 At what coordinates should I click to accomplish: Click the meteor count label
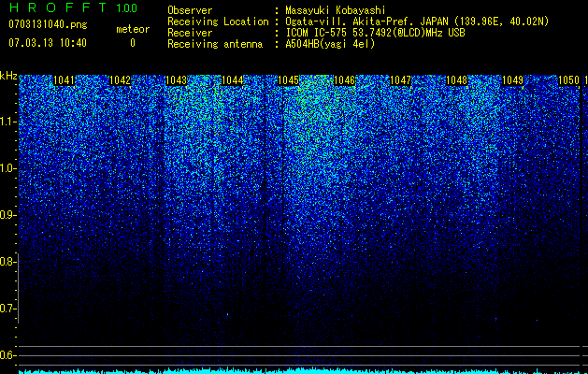pyautogui.click(x=133, y=29)
